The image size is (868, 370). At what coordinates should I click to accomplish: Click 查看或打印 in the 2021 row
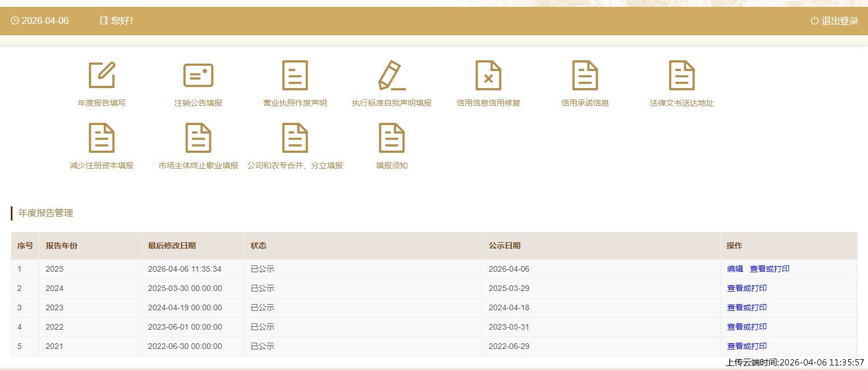tap(747, 346)
